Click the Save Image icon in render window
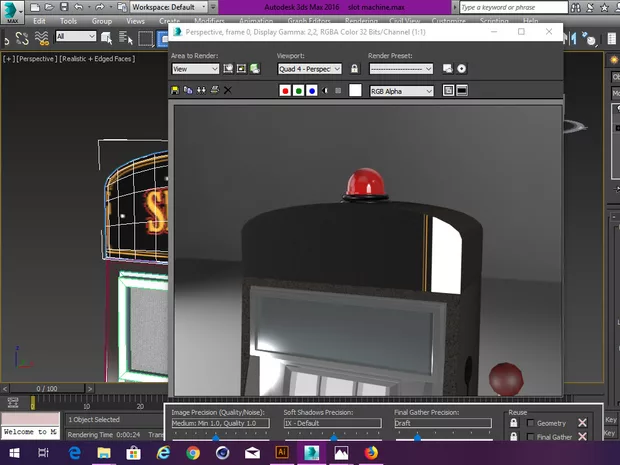620x465 pixels. click(x=176, y=90)
